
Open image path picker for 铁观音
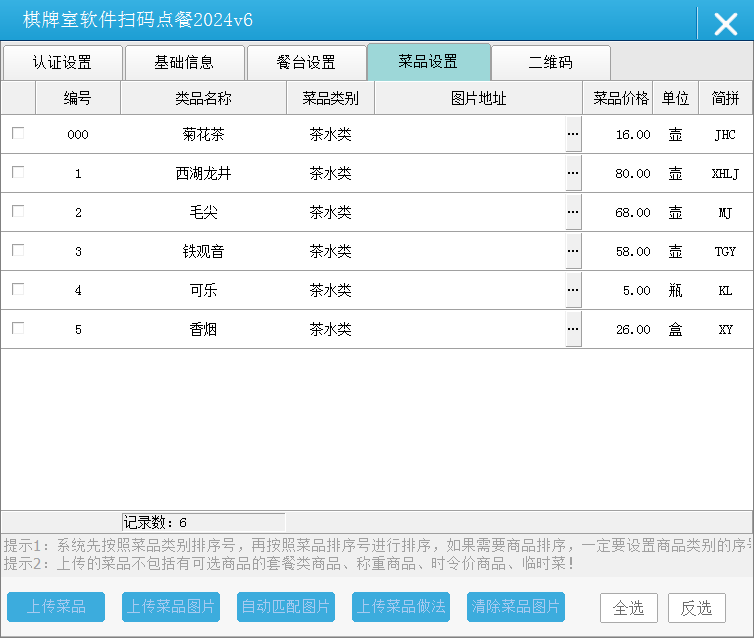point(573,251)
